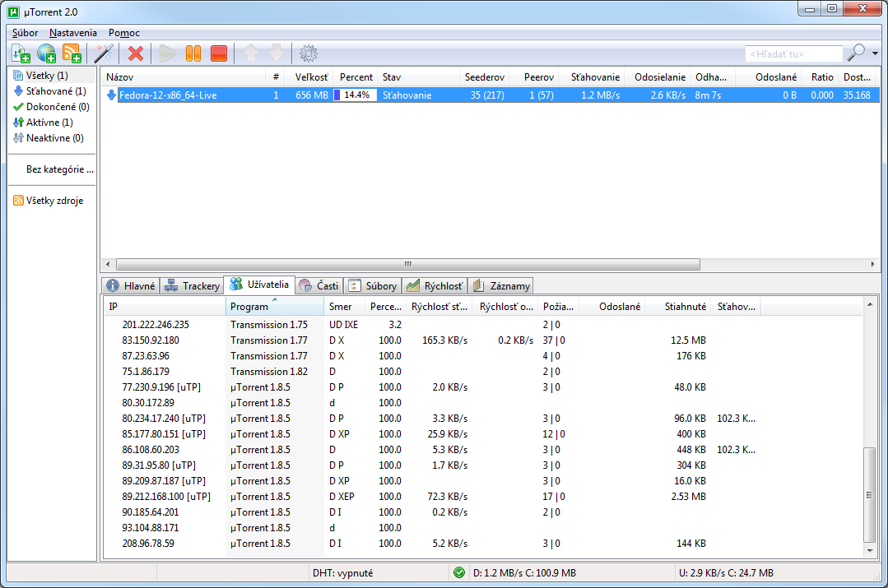The height and width of the screenshot is (588, 888).
Task: Sort torrents by Ratio column
Action: 821,77
